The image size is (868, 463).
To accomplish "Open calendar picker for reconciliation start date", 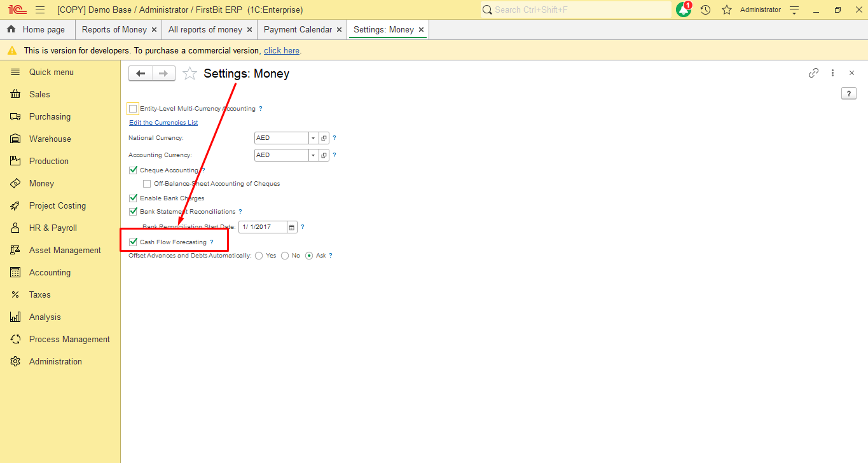I will (292, 227).
